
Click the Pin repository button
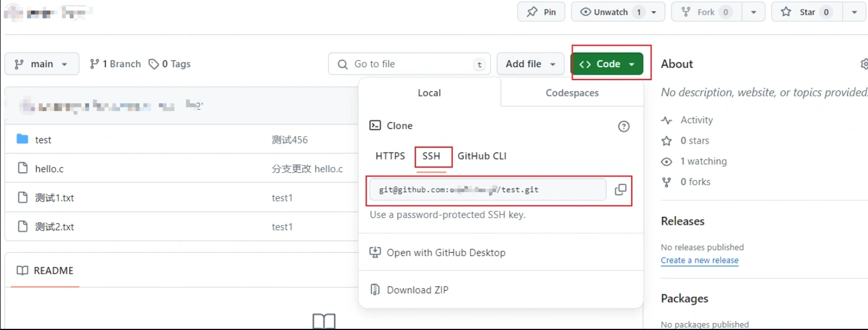point(541,12)
